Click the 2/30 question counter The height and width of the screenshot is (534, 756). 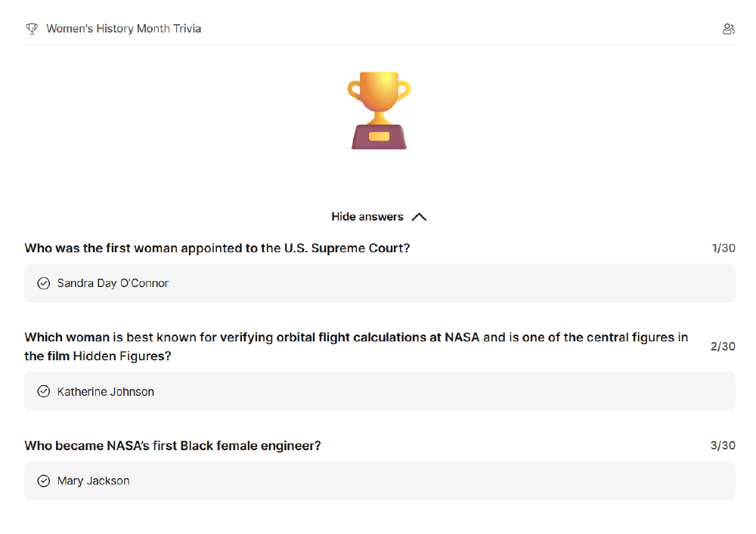tap(723, 346)
